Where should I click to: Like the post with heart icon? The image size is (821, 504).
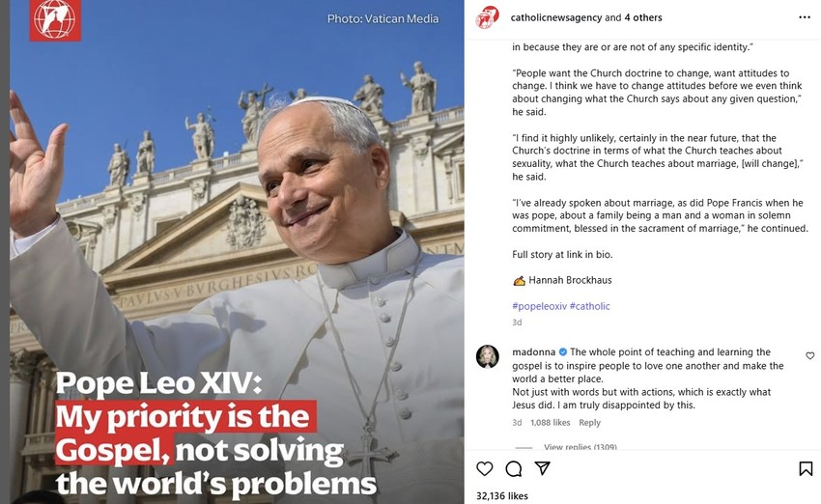(x=484, y=468)
